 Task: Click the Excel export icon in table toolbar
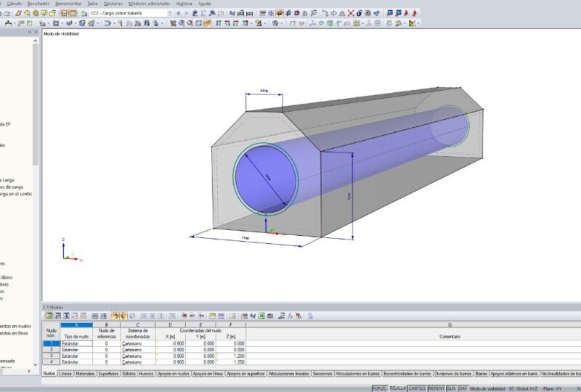click(261, 316)
